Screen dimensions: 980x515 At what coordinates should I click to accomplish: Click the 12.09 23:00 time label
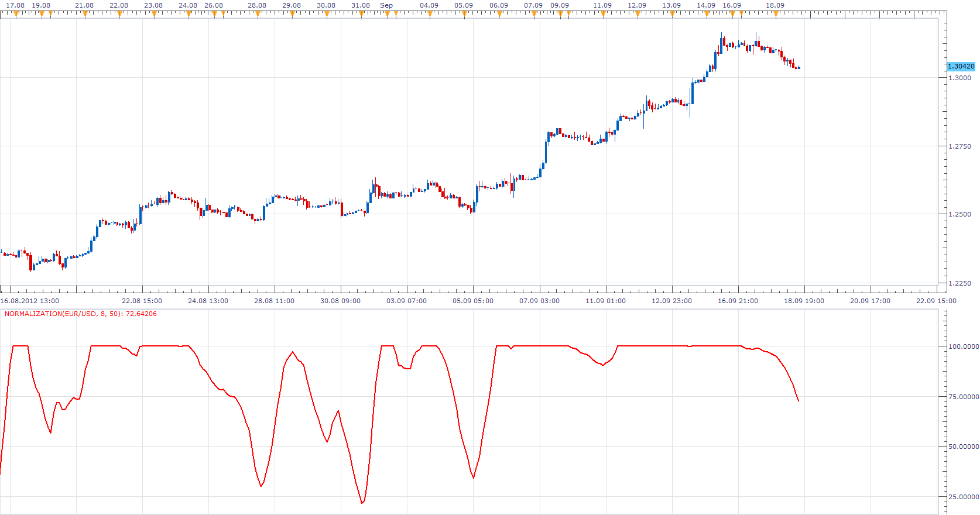point(671,301)
